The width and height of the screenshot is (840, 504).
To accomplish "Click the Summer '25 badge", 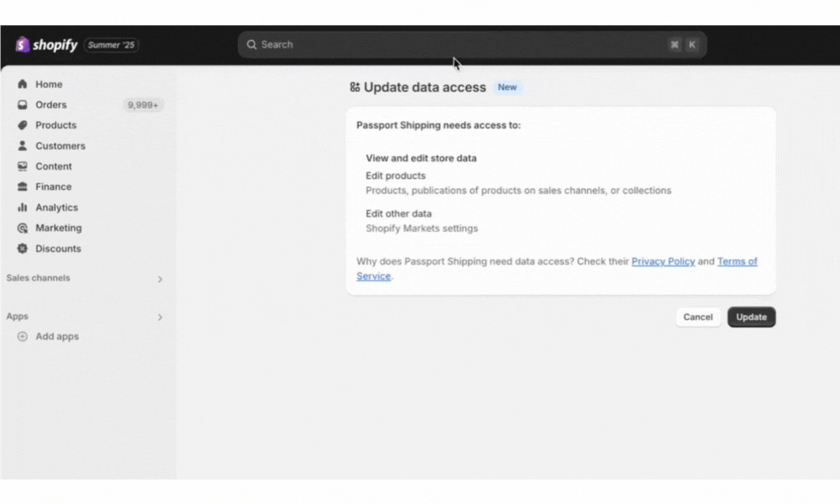I will point(111,45).
